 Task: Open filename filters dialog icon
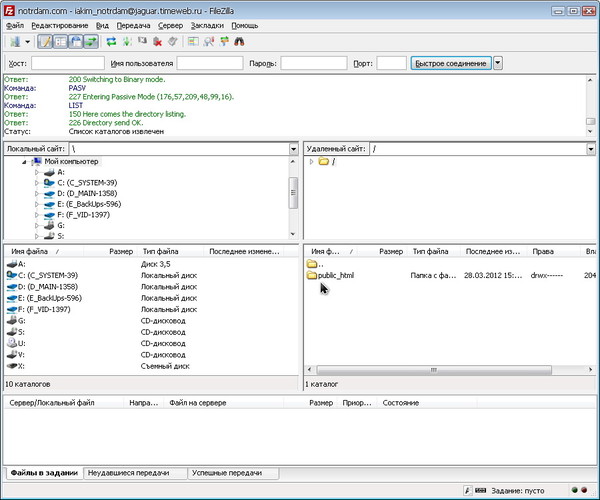pyautogui.click(x=193, y=42)
